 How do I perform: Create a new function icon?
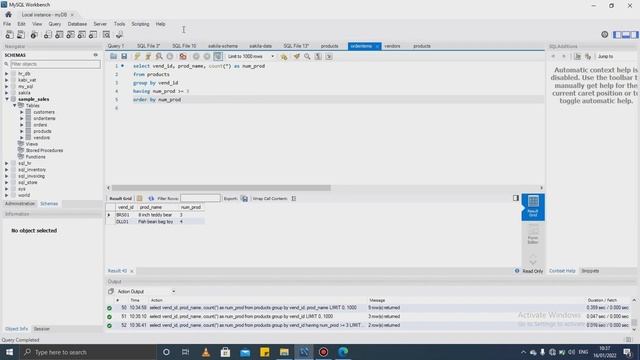click(x=93, y=35)
